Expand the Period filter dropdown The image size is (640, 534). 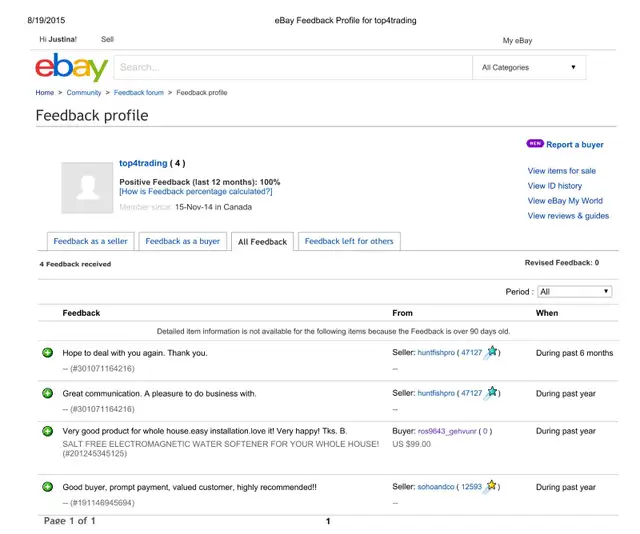point(574,292)
